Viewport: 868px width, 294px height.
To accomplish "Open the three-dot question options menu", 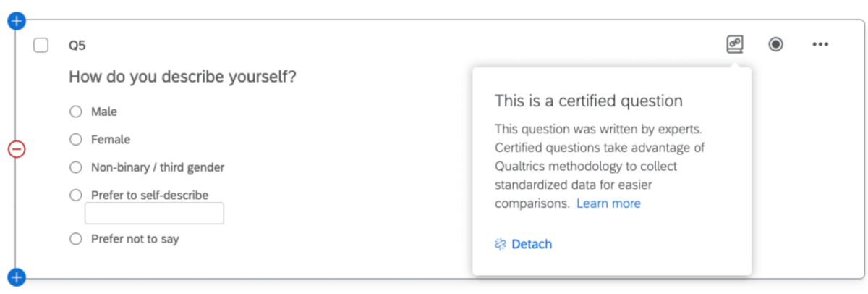I will tap(820, 45).
